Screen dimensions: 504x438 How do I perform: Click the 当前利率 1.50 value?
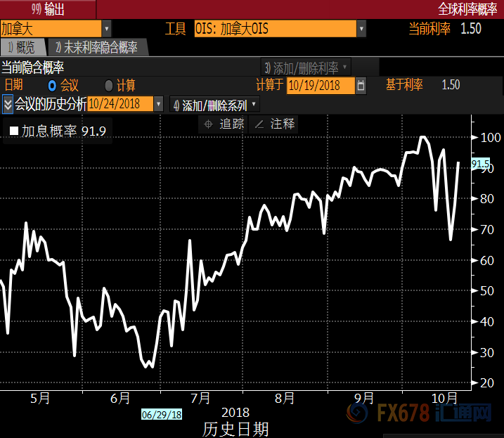click(471, 29)
